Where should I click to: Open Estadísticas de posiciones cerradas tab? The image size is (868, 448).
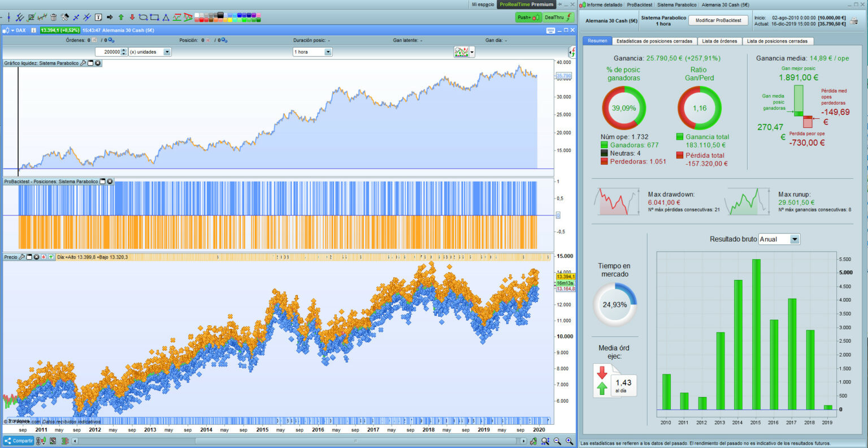click(x=654, y=41)
